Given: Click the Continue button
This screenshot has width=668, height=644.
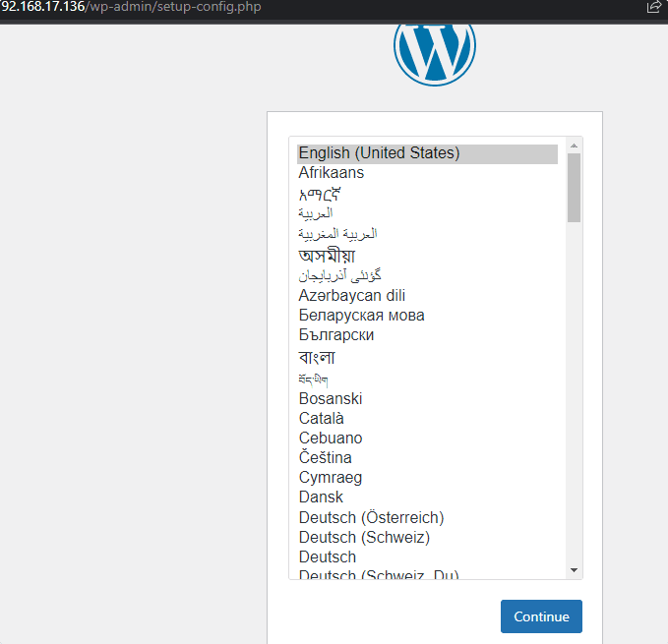Looking at the screenshot, I should tap(541, 616).
